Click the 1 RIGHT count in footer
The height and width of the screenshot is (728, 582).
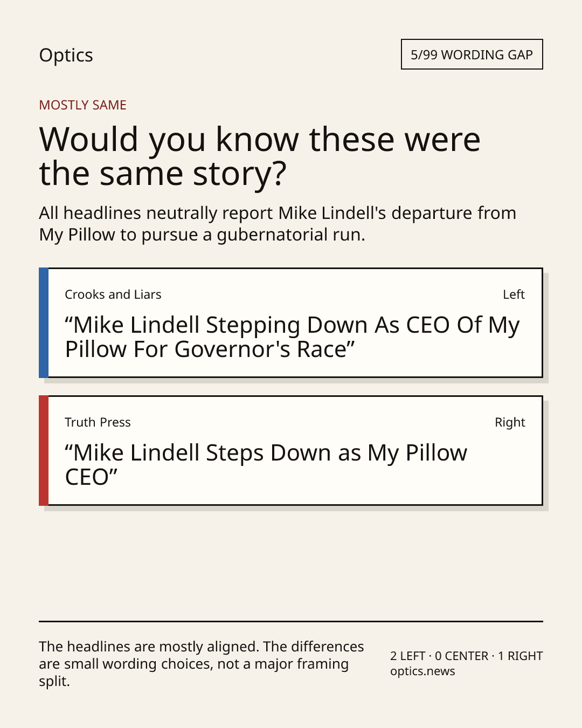pyautogui.click(x=520, y=656)
